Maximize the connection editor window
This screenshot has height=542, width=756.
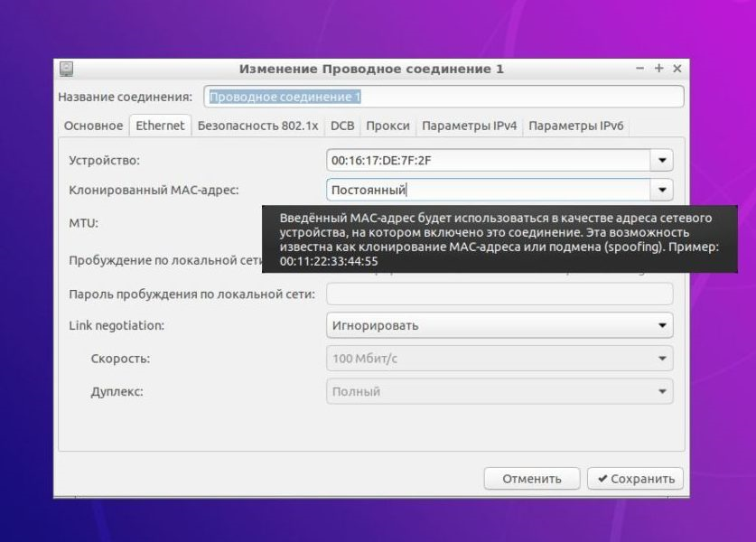(x=659, y=69)
